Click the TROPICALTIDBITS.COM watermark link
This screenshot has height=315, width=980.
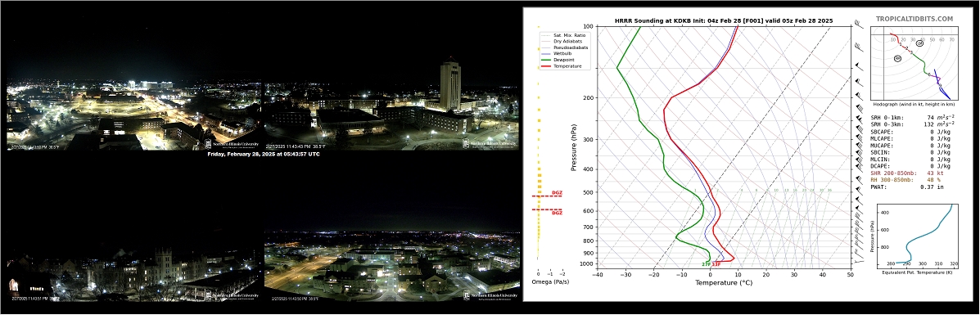tap(914, 19)
